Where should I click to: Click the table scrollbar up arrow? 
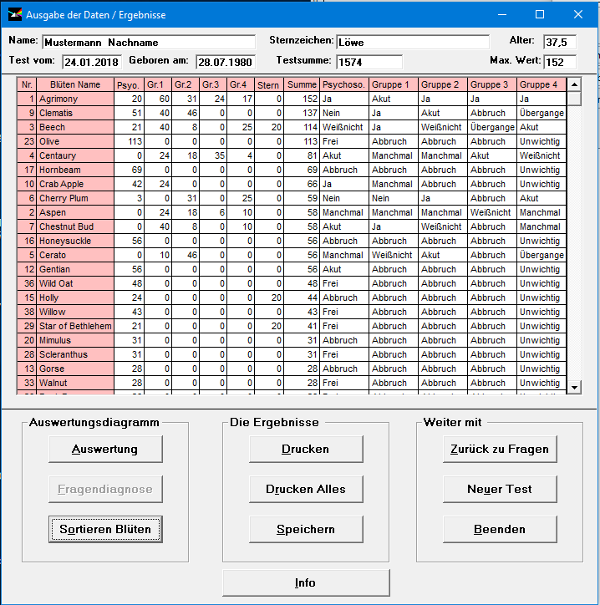pos(575,84)
